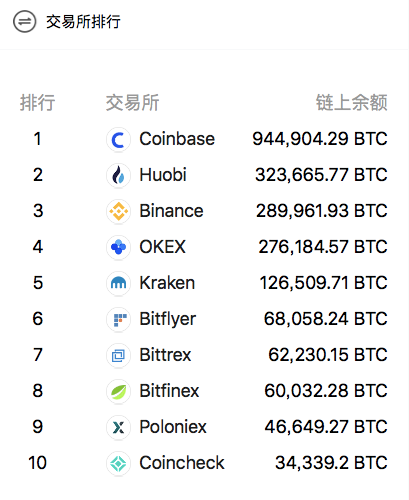409x500 pixels.
Task: Click the Coincheck teal logo
Action: coord(118,463)
